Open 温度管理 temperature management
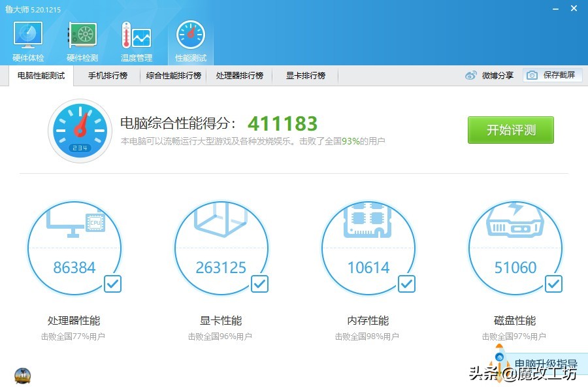Viewport: 588px width, 392px height. click(x=135, y=36)
